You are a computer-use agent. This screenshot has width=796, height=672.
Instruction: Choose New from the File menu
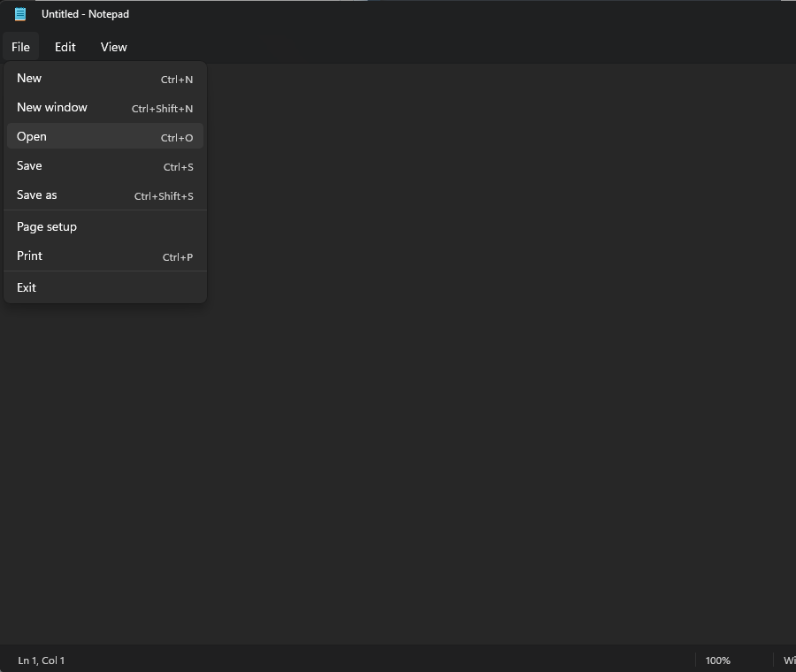[105, 79]
